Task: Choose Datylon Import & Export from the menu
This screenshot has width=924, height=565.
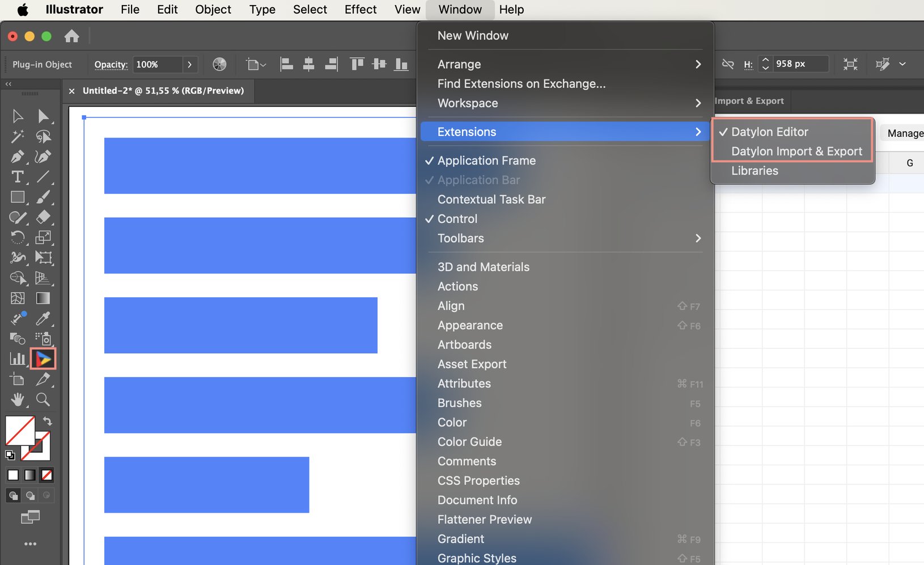Action: tap(796, 151)
